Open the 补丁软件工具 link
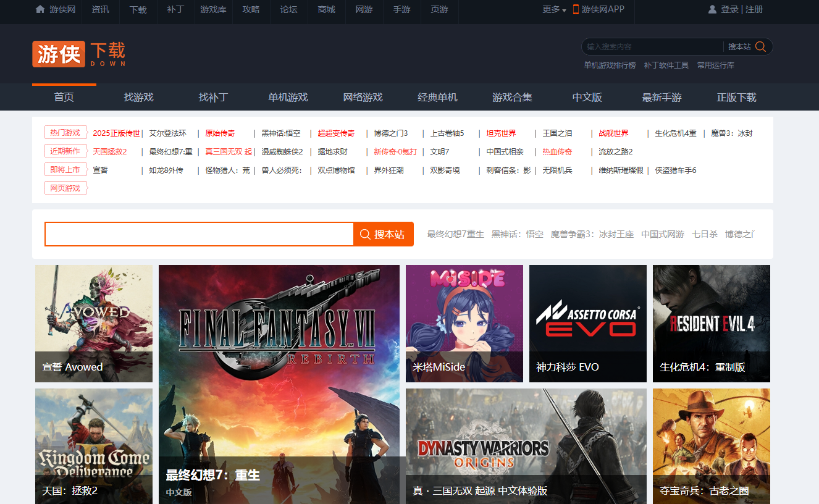This screenshot has width=819, height=504. [666, 65]
